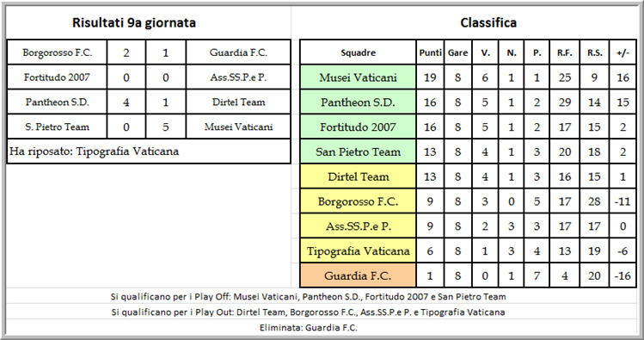Click the Play Off qualification note
Image resolution: width=644 pixels, height=340 pixels.
308,296
